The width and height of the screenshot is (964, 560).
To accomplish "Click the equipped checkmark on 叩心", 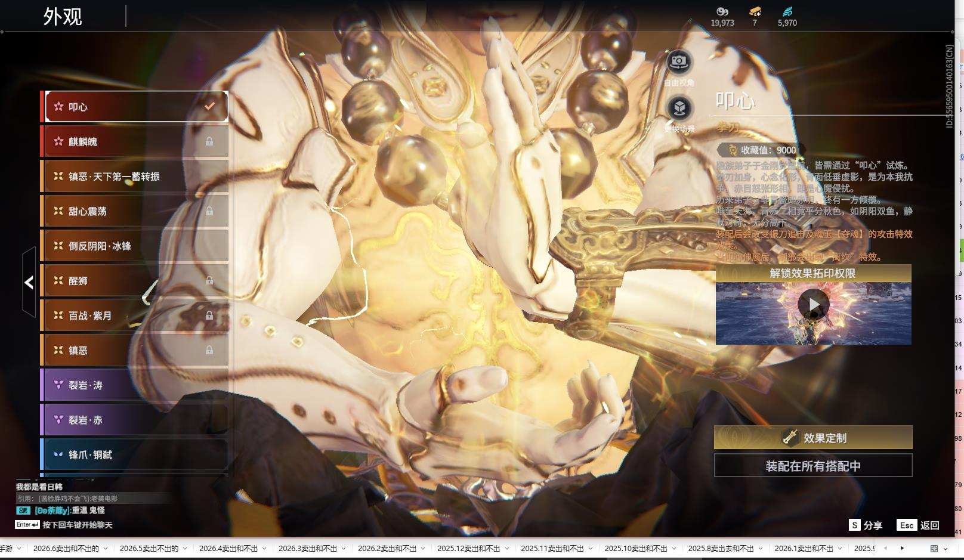I will point(209,106).
